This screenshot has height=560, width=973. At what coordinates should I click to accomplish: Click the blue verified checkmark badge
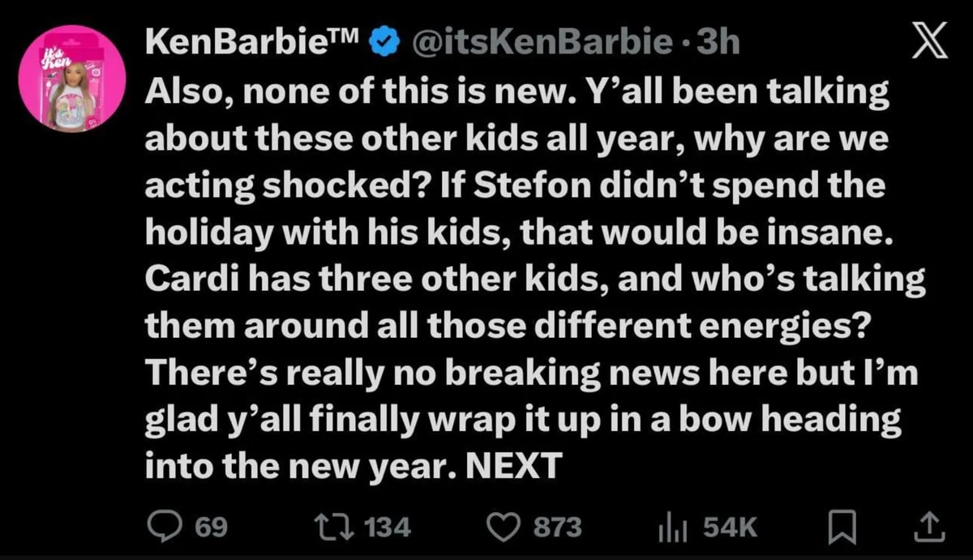pos(383,42)
